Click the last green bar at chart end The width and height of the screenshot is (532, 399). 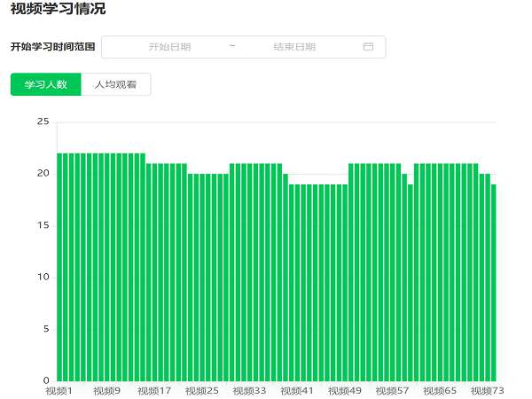[494, 283]
